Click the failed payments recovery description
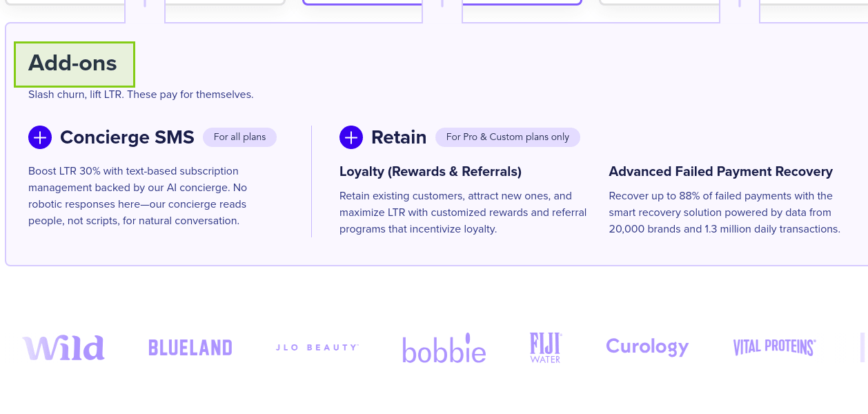This screenshot has width=868, height=414. click(724, 213)
